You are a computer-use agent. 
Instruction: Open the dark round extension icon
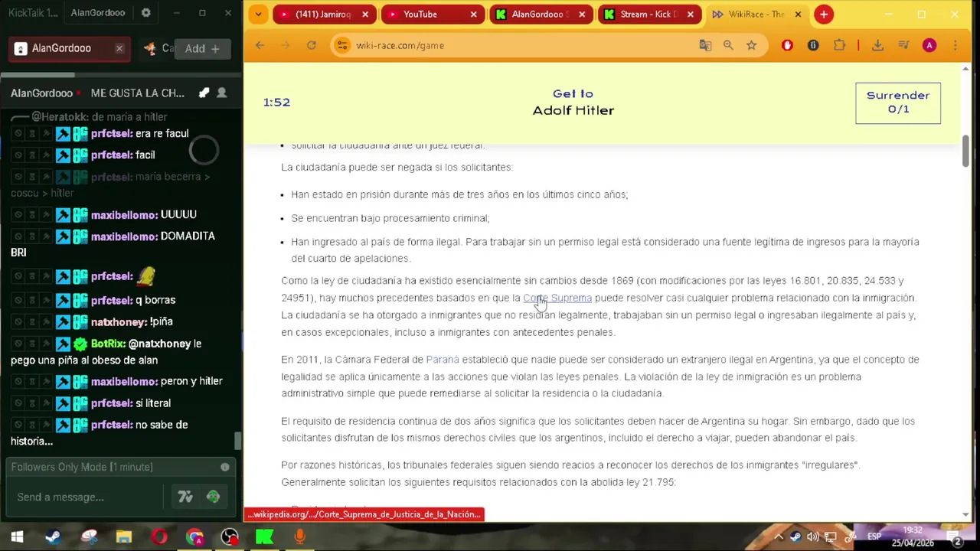tap(813, 45)
